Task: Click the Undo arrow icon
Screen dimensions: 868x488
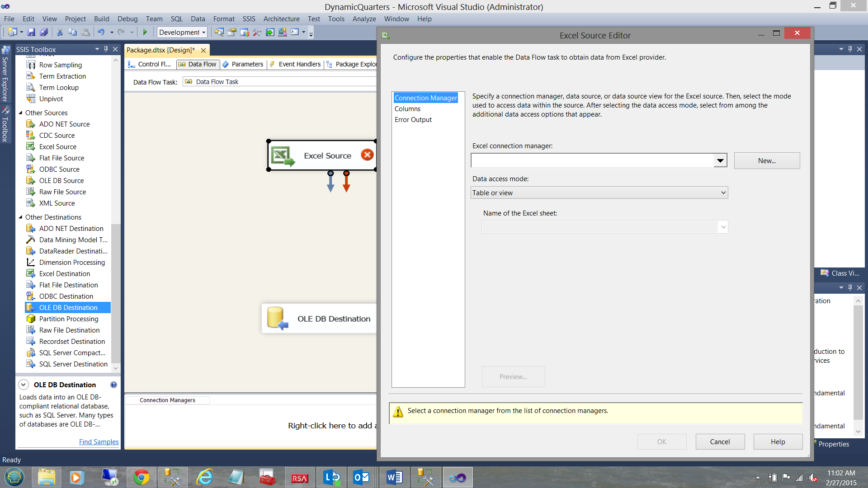Action: [x=101, y=32]
